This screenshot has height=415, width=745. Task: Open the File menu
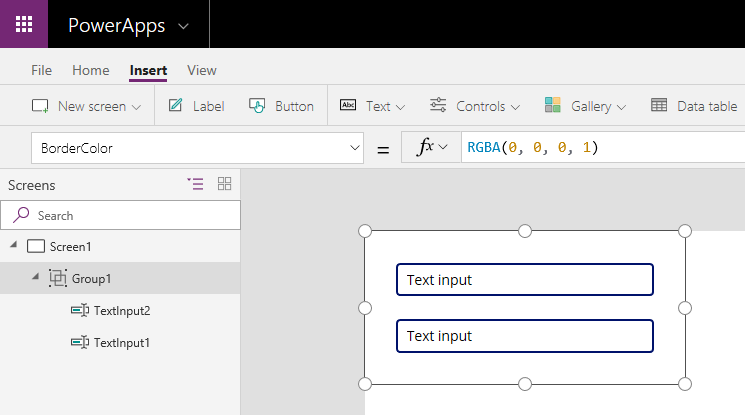(x=42, y=70)
